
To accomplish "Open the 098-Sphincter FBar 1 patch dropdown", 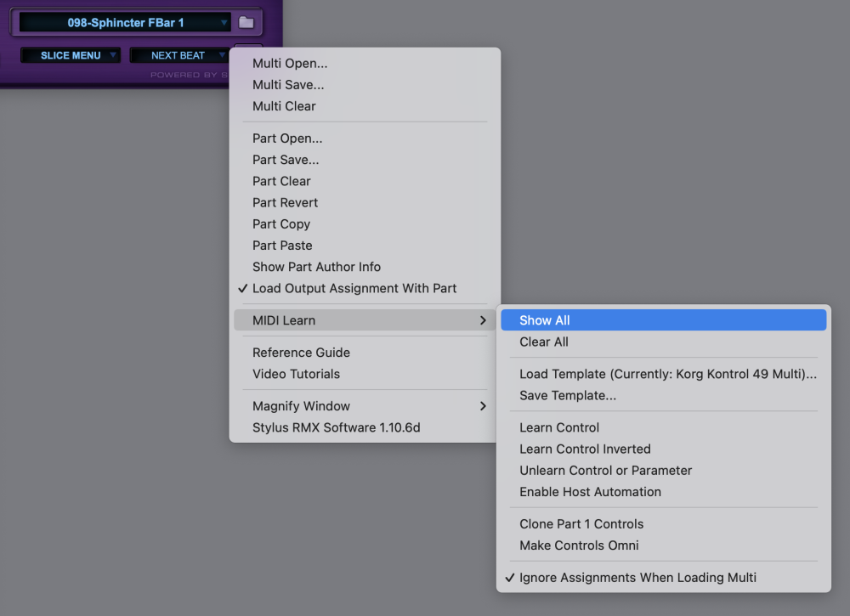I will point(125,22).
